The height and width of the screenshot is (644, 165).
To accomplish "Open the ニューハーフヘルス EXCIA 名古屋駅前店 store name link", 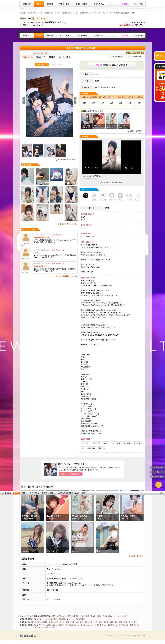I will coord(62,564).
